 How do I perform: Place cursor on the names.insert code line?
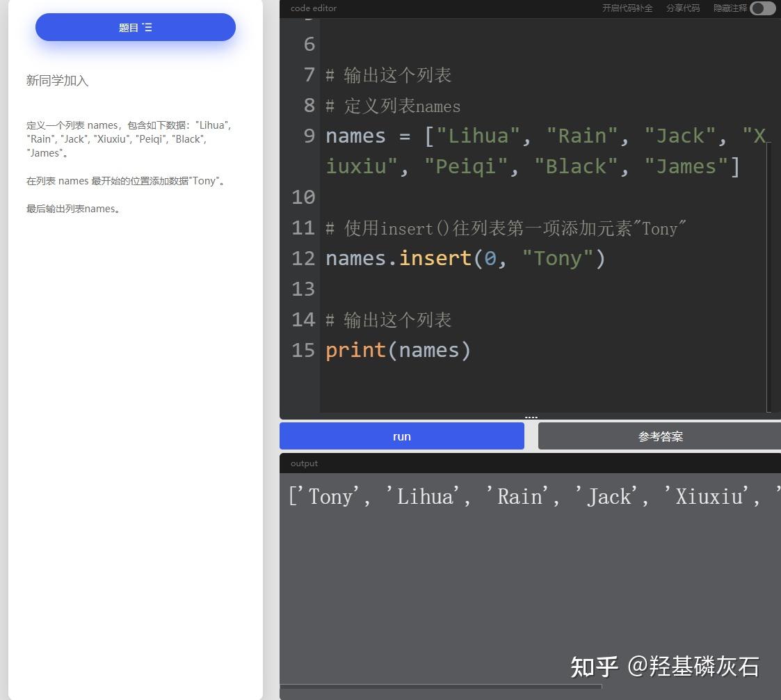pyautogui.click(x=463, y=258)
